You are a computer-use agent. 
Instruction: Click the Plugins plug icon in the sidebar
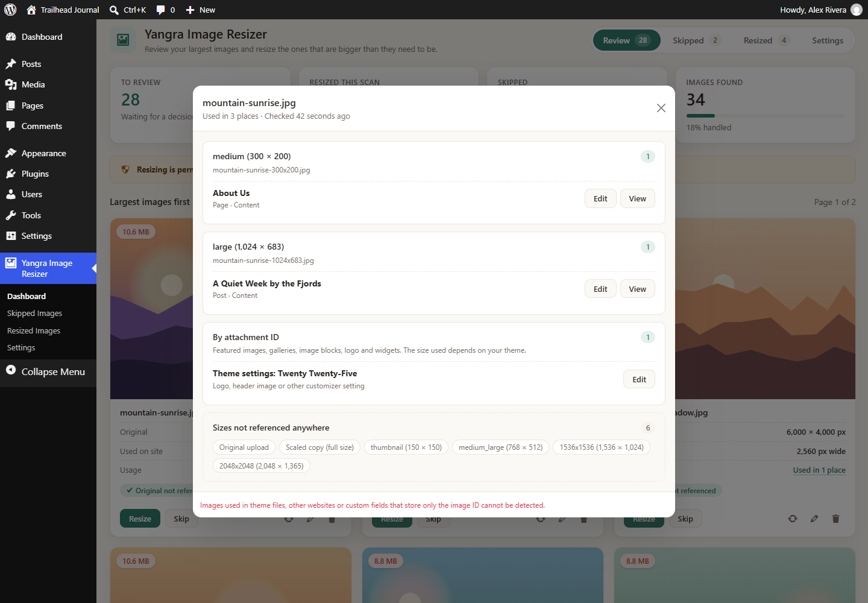(11, 174)
